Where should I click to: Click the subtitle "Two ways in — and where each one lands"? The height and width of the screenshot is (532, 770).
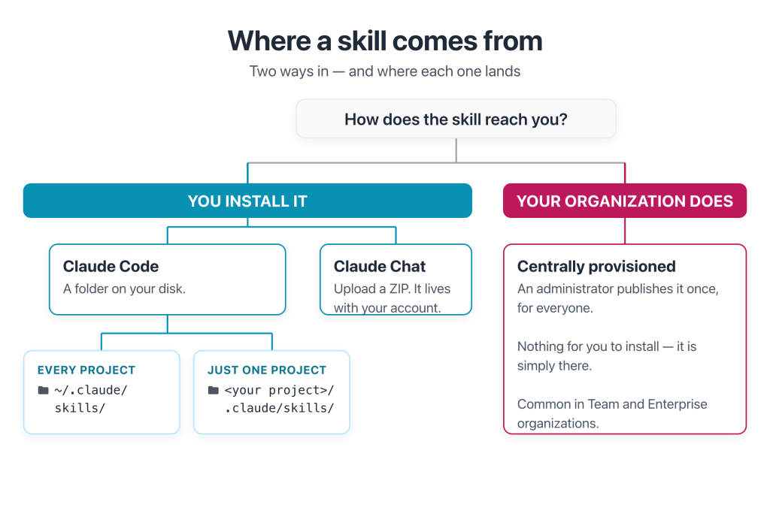coord(385,71)
